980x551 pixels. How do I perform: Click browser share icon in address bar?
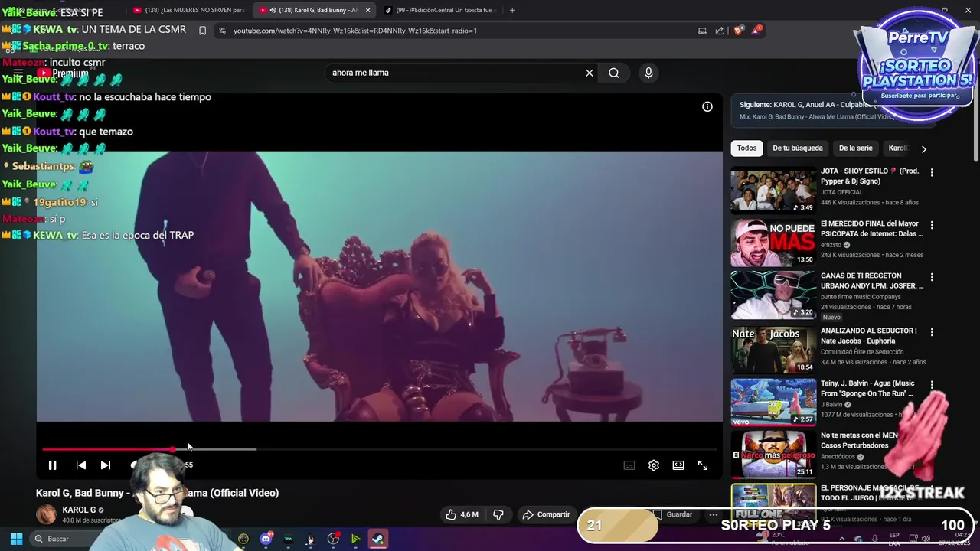(720, 31)
